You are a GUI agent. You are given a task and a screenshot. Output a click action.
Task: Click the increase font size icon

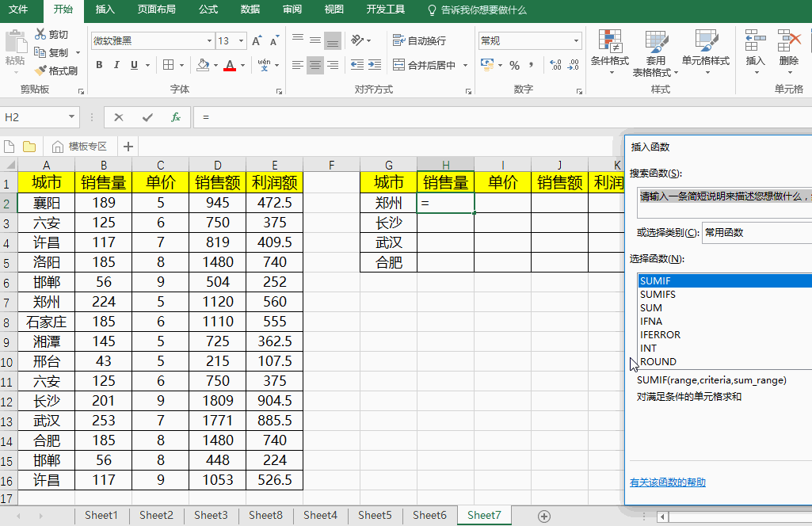[x=257, y=40]
